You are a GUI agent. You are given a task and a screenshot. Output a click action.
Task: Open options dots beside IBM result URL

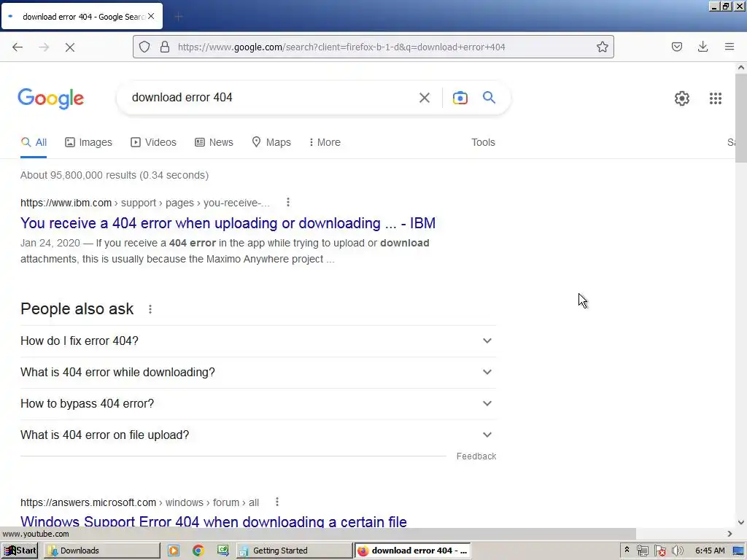[x=287, y=203]
